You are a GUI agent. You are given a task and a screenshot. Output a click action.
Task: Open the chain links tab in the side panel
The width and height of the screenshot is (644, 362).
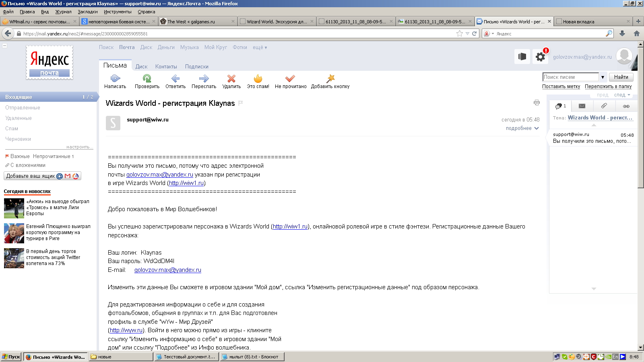626,106
